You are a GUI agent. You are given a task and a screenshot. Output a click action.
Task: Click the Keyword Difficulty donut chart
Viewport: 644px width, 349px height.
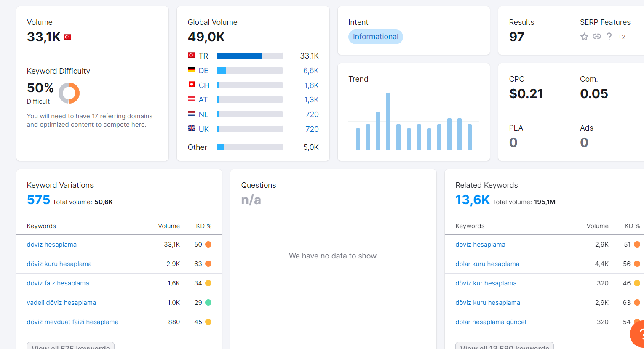click(x=69, y=93)
